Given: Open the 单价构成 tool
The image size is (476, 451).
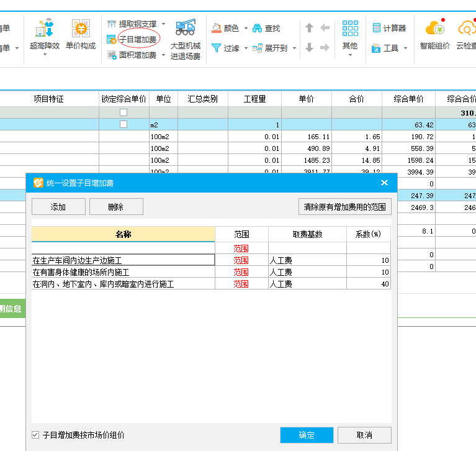Looking at the screenshot, I should click(x=81, y=34).
